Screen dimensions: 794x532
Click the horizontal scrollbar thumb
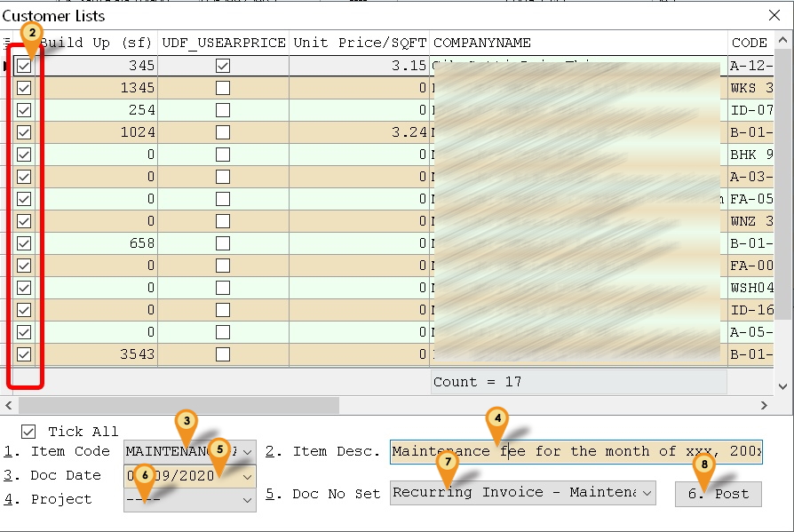(178, 406)
